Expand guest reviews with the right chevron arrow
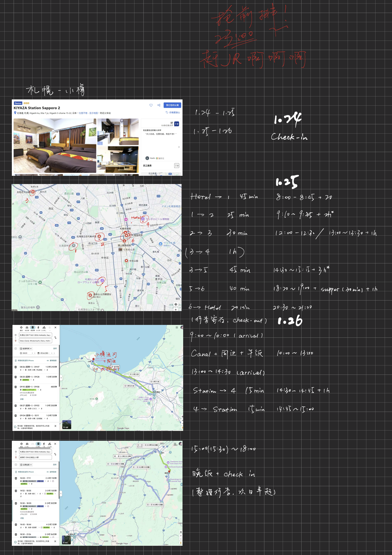Viewport: 392px width, 555px height. (179, 147)
